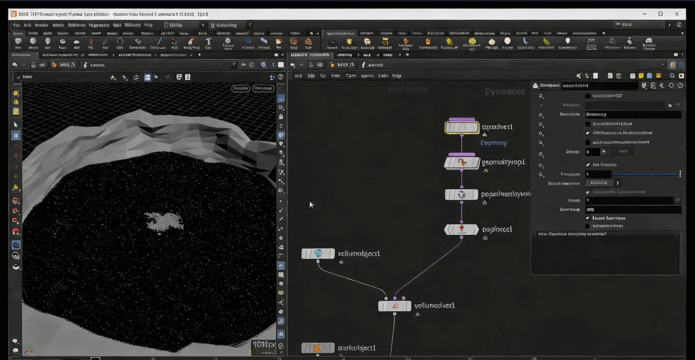Select the staticobject1 node
Screen dimensions: 695x360
[x=318, y=348]
